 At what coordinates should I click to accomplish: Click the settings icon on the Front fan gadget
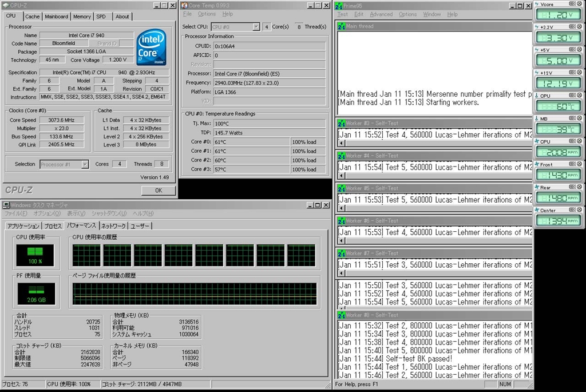click(572, 164)
